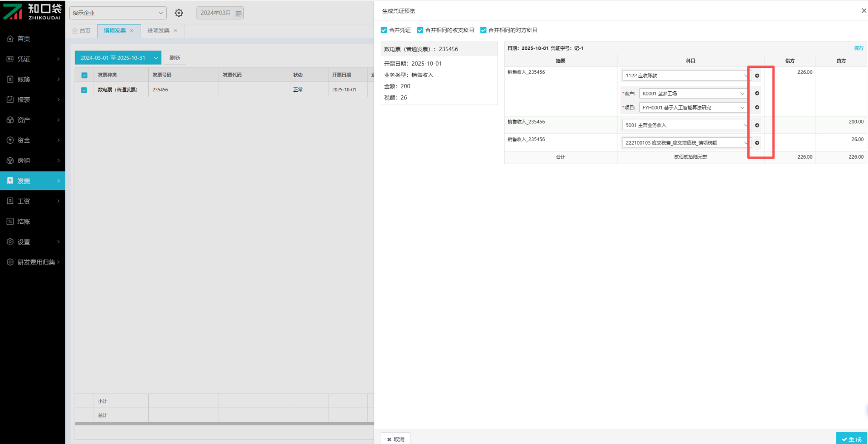Toggle 合并相同的对方科目 checkbox
Viewport: 868px width, 444px height.
[x=483, y=30]
